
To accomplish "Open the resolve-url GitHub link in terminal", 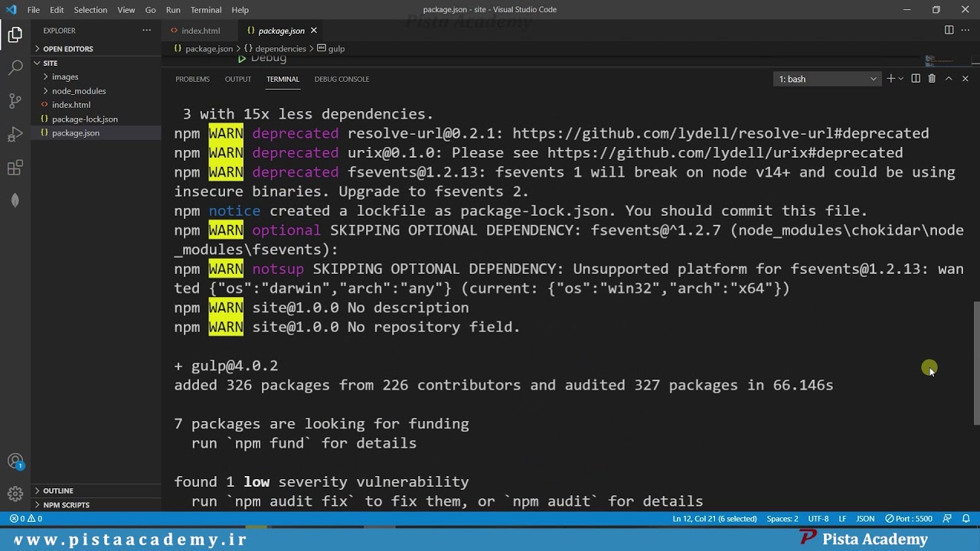I will pyautogui.click(x=720, y=134).
